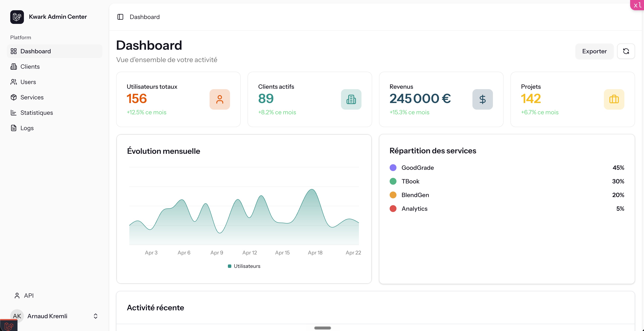This screenshot has height=331, width=644.
Task: Click the briefcase icon in Projets card
Action: pos(614,99)
